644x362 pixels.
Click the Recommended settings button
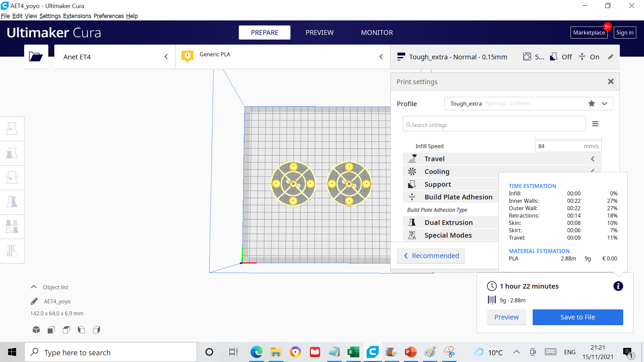tap(431, 255)
